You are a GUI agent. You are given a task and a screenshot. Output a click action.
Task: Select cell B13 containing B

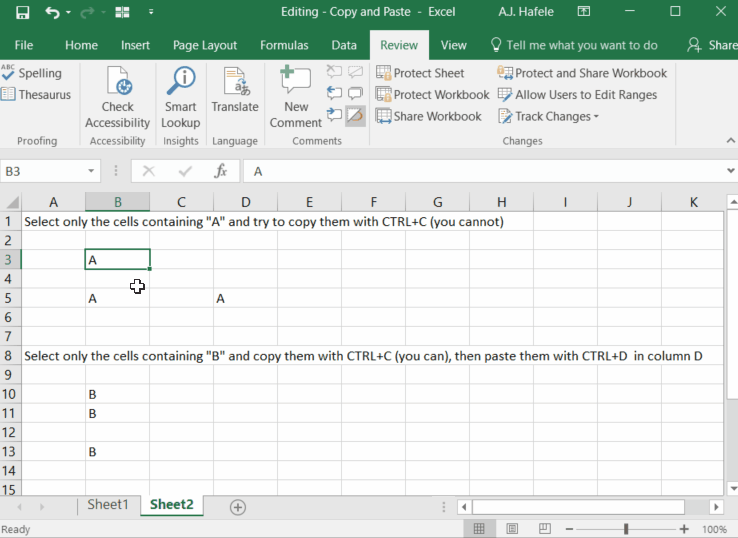118,452
